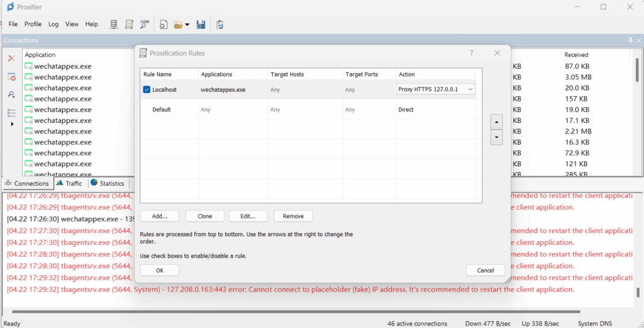The height and width of the screenshot is (328, 644).
Task: Click the Add... button
Action: [159, 216]
